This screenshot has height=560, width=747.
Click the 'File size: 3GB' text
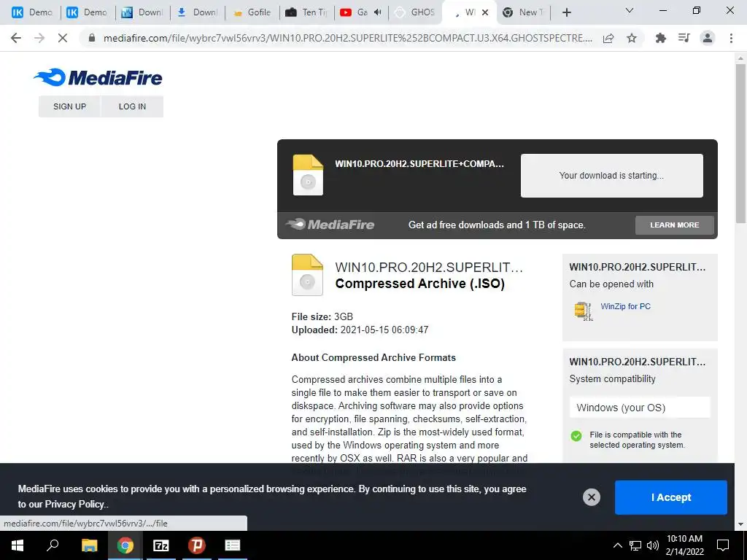click(322, 316)
